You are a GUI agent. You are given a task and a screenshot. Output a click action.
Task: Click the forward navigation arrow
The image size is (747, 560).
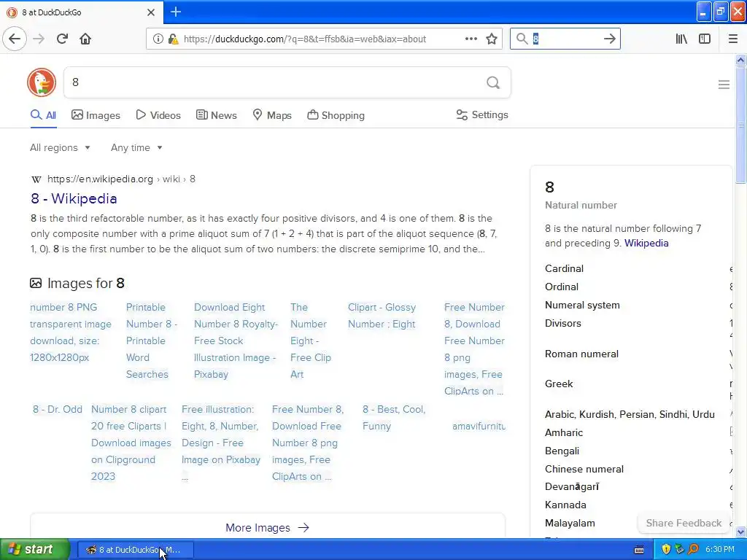[39, 39]
